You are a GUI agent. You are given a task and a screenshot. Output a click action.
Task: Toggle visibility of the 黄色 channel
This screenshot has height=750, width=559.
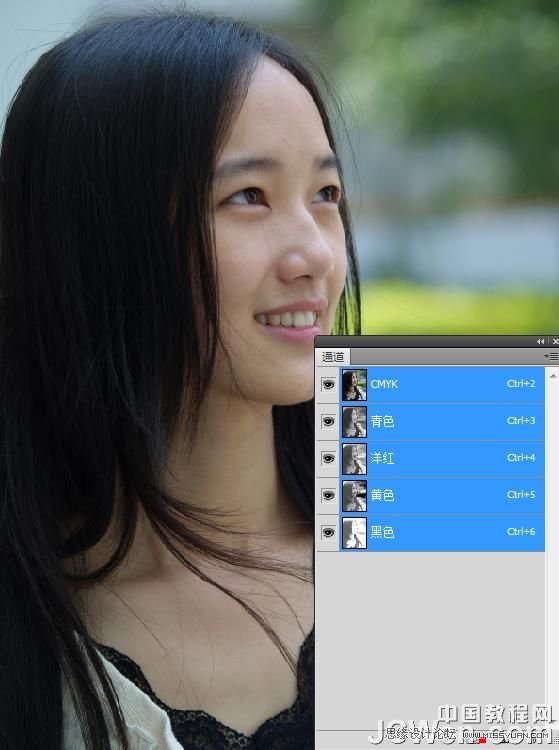tap(328, 496)
